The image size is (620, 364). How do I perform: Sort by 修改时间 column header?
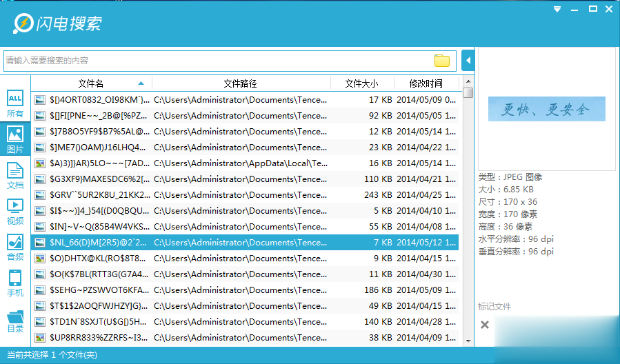coord(426,83)
